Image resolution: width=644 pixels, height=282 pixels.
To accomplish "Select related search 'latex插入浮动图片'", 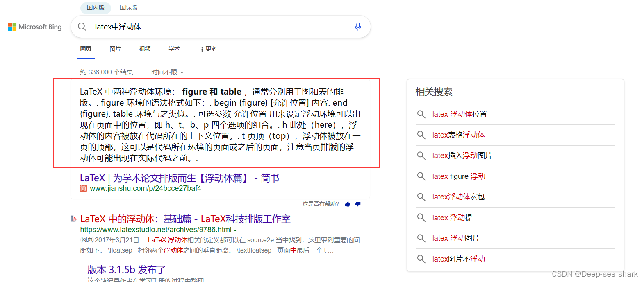I will pyautogui.click(x=462, y=156).
